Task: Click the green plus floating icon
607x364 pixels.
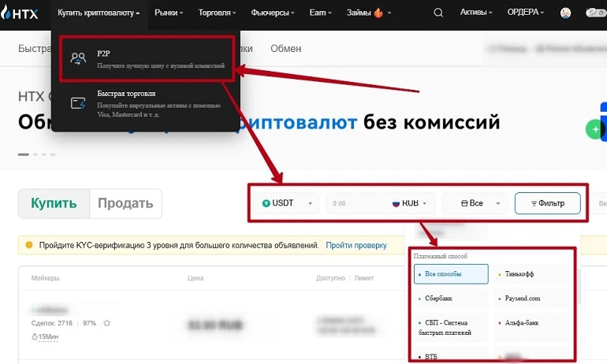Action: pyautogui.click(x=594, y=129)
